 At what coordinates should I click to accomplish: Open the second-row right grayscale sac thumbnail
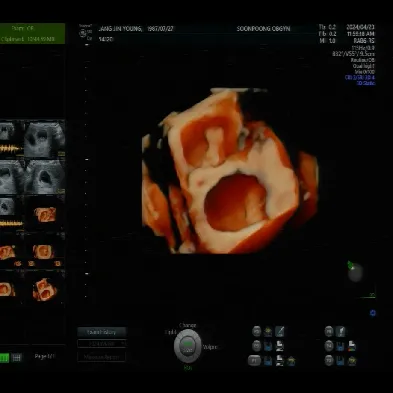pyautogui.click(x=45, y=177)
